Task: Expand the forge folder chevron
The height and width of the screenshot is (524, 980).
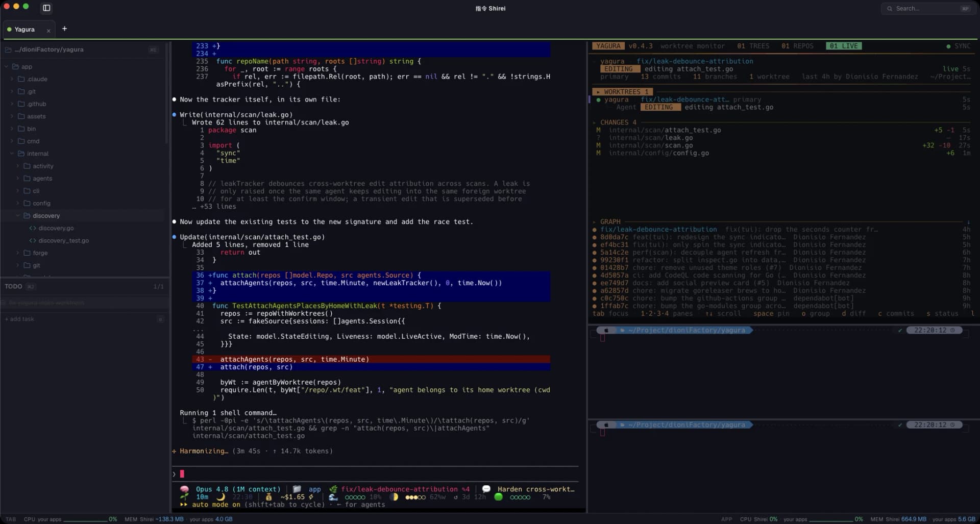Action: coord(18,253)
